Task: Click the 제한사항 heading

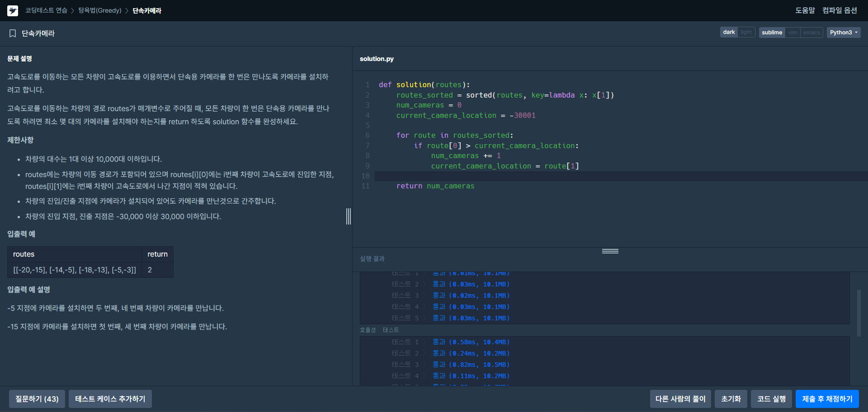Action: tap(20, 140)
